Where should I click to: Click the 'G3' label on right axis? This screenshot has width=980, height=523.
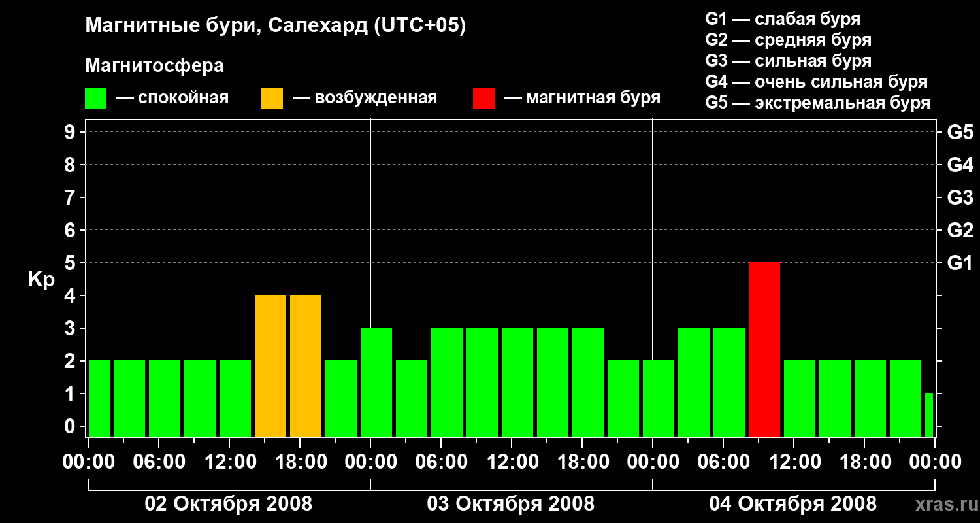(960, 197)
